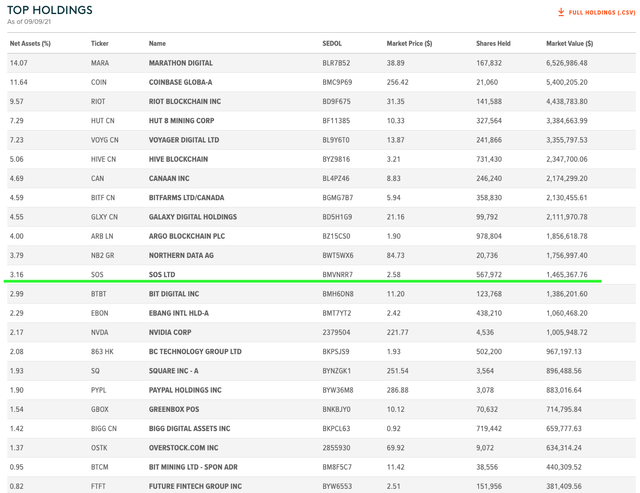Click the VOYG CN ticker cell
This screenshot has height=493, width=640.
tap(104, 140)
